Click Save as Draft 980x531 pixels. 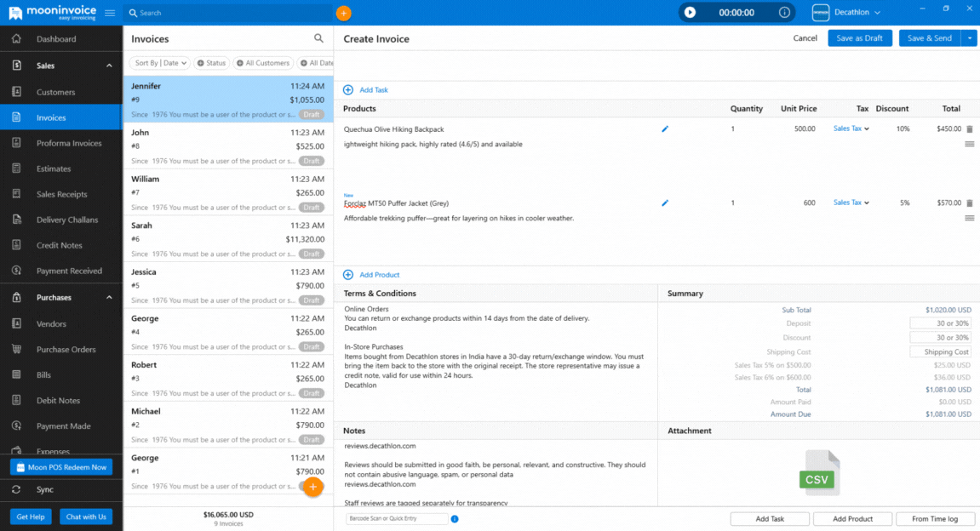click(x=859, y=38)
